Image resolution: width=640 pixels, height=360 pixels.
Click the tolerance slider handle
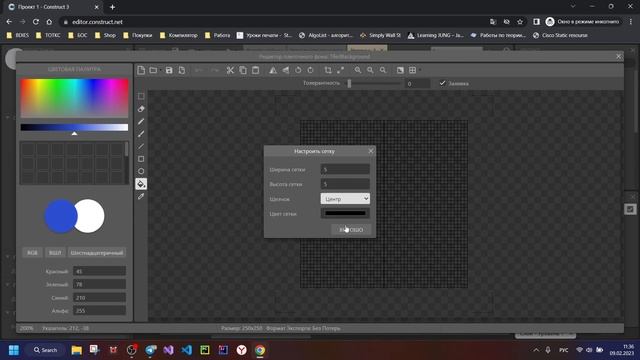(x=349, y=83)
